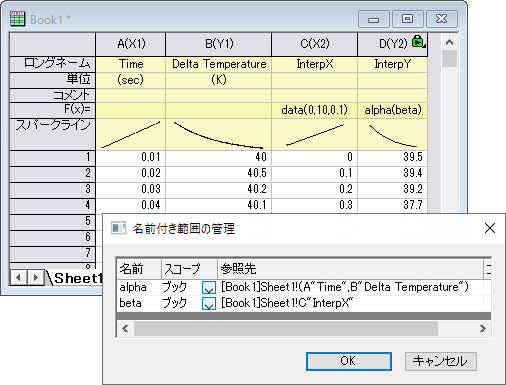The width and height of the screenshot is (506, 385).
Task: Close the Named Range Manager dialog
Action: (490, 228)
